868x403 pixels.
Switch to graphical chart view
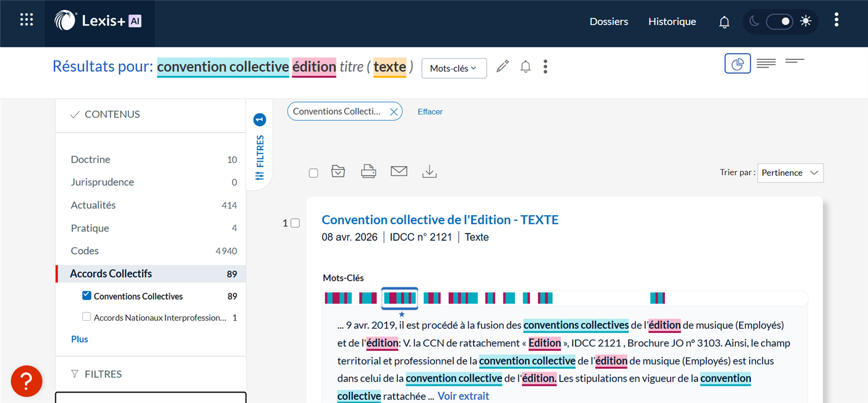[737, 64]
